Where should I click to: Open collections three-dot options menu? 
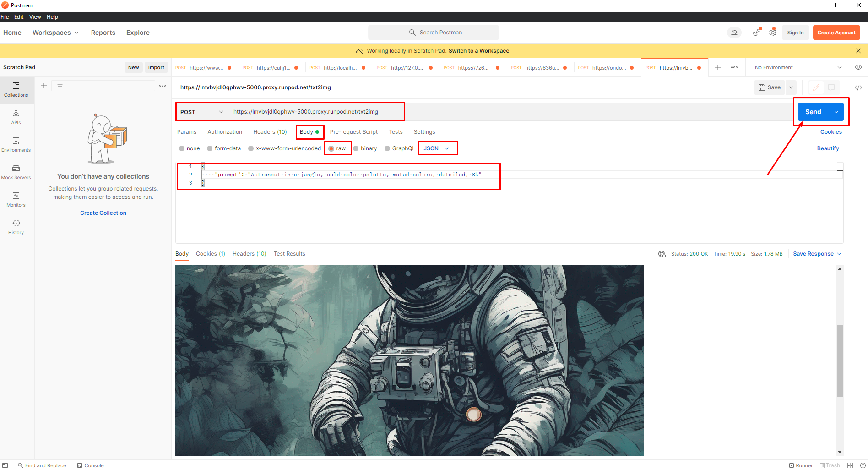163,86
